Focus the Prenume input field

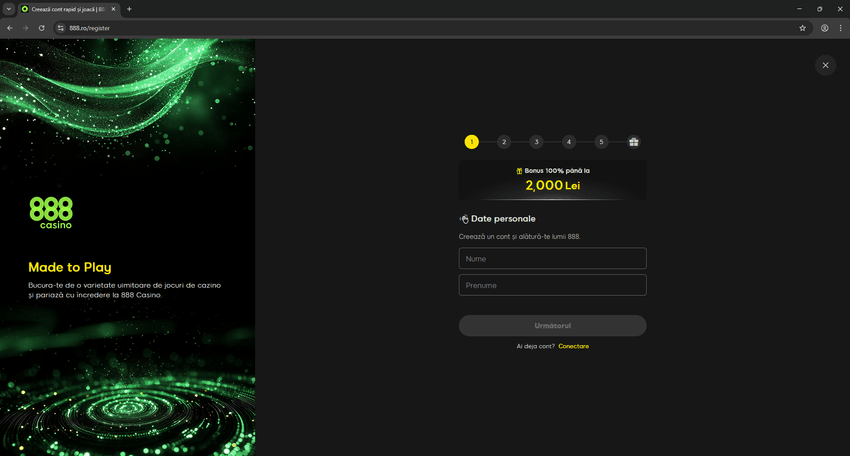552,285
